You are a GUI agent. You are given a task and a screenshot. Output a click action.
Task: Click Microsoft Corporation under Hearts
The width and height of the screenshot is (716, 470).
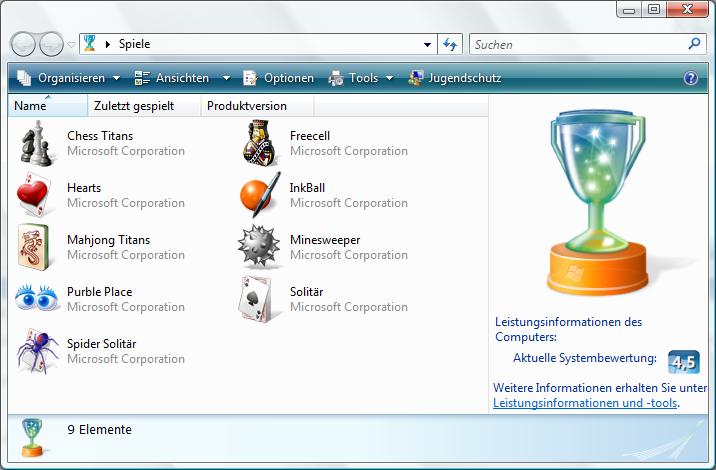click(126, 203)
